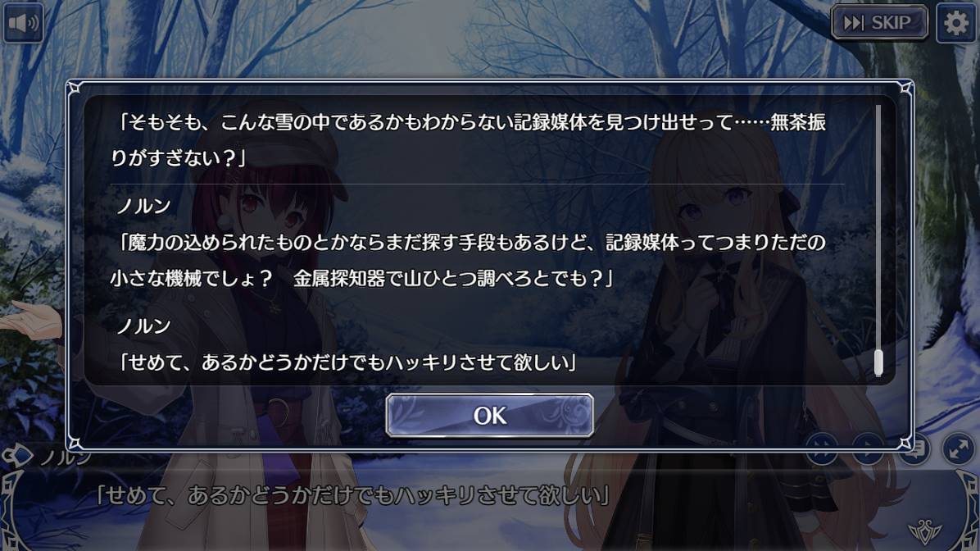Select the log entry starting そもそも、こんな雪の中で

click(469, 139)
